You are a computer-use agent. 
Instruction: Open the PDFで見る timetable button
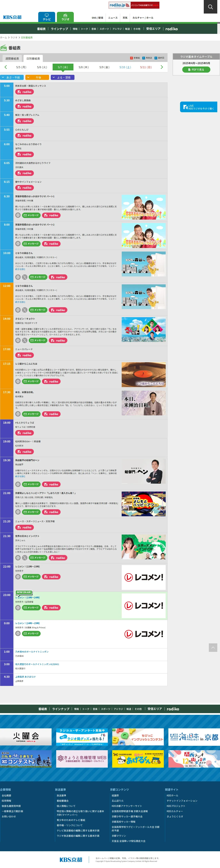196,70
